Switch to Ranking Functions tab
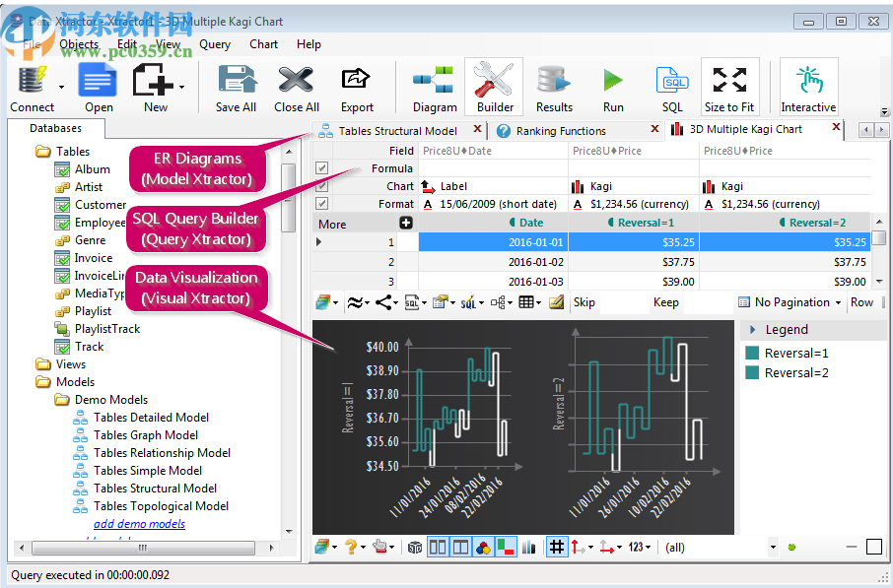893x588 pixels. (561, 131)
